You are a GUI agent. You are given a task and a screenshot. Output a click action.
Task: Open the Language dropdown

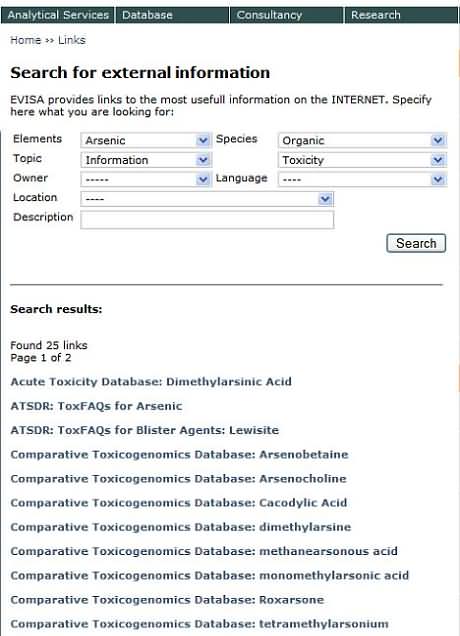[x=362, y=179]
